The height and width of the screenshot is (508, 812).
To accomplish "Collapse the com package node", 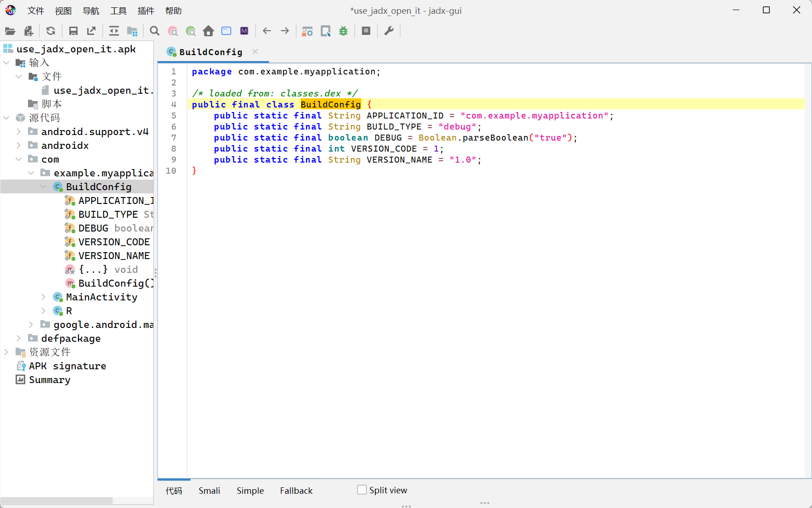I will point(19,159).
